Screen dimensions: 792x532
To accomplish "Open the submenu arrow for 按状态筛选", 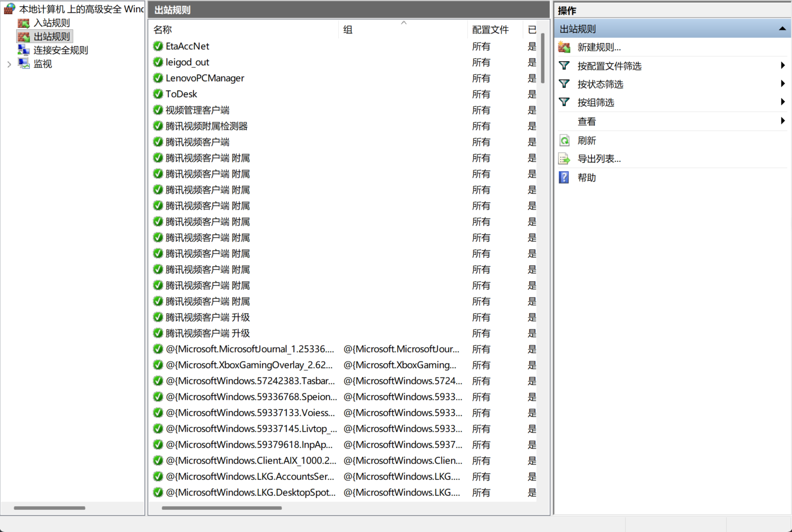I will tap(782, 83).
